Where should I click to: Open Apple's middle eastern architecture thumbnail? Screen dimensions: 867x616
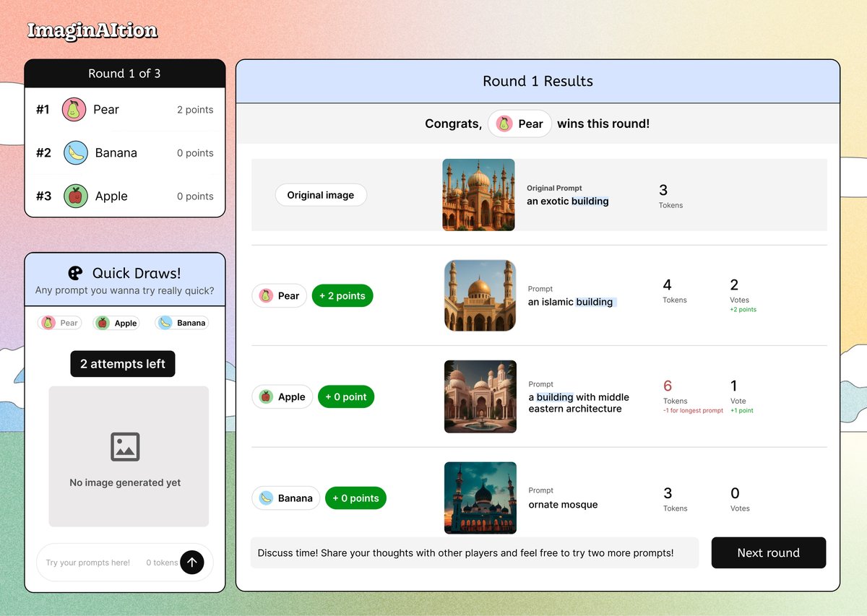480,396
